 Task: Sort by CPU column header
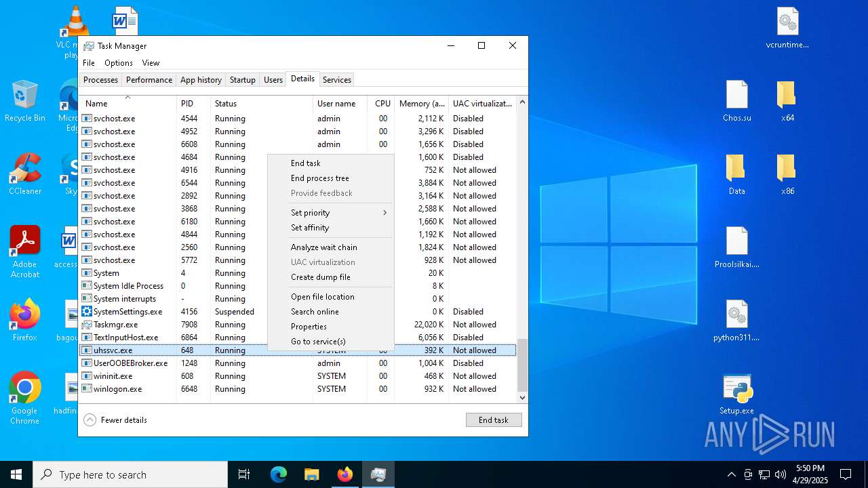(381, 104)
